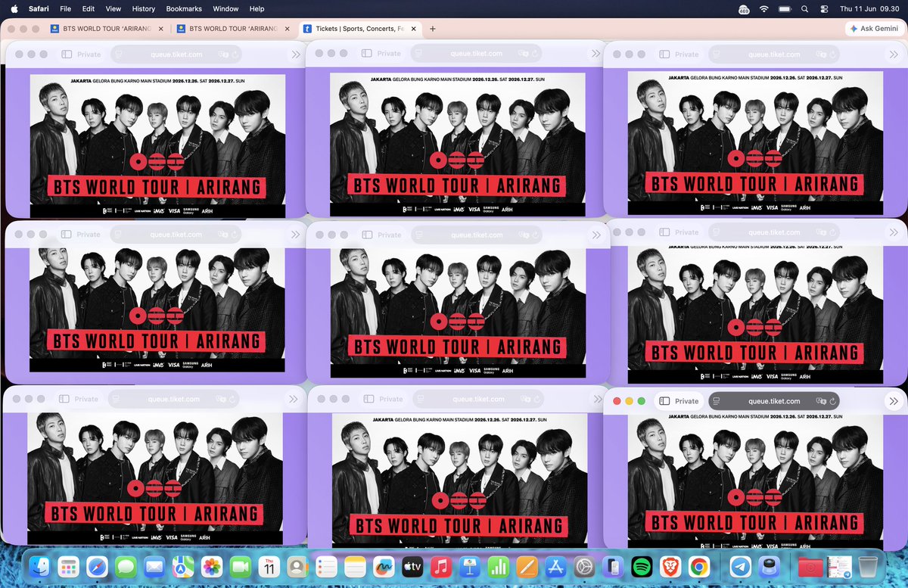908x588 pixels.
Task: Toggle sidebar in the middle-left Private window
Action: coord(67,235)
